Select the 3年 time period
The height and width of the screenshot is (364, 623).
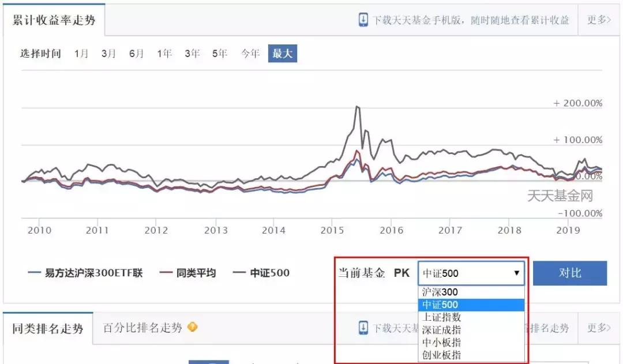192,53
